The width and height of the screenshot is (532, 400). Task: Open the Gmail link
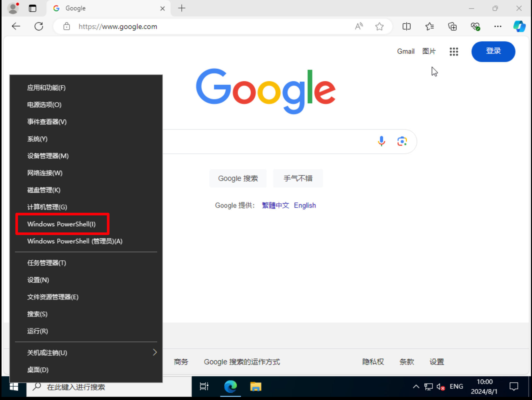tap(406, 51)
